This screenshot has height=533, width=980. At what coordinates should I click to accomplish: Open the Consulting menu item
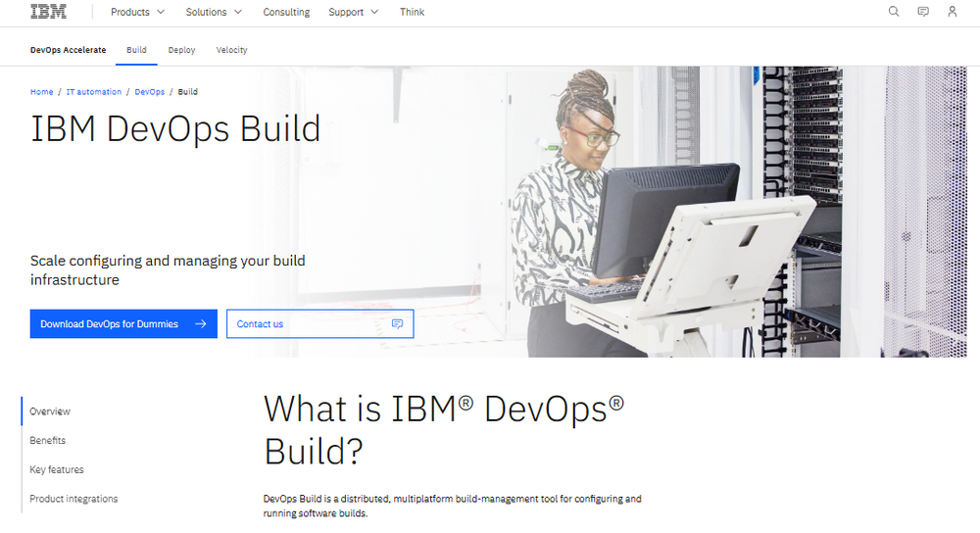(286, 12)
